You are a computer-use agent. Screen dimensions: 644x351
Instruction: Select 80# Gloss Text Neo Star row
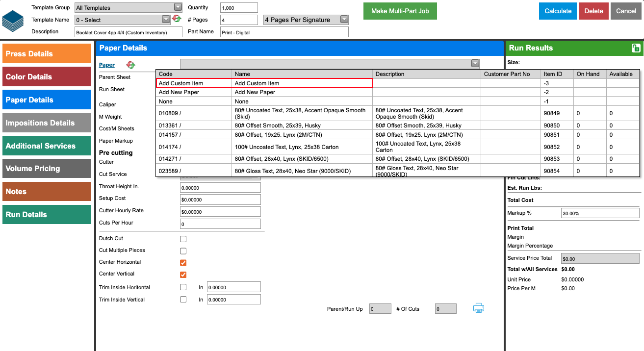[398, 170]
